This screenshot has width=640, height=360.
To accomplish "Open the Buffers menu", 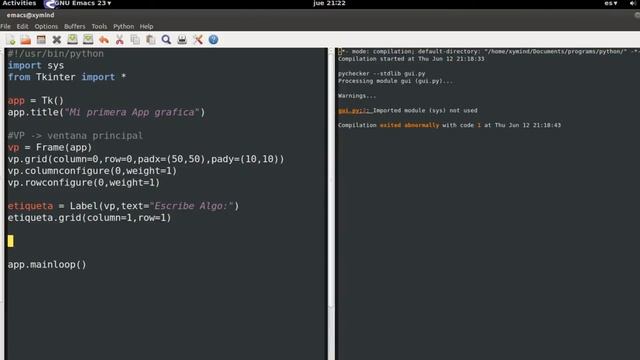I will click(x=75, y=27).
